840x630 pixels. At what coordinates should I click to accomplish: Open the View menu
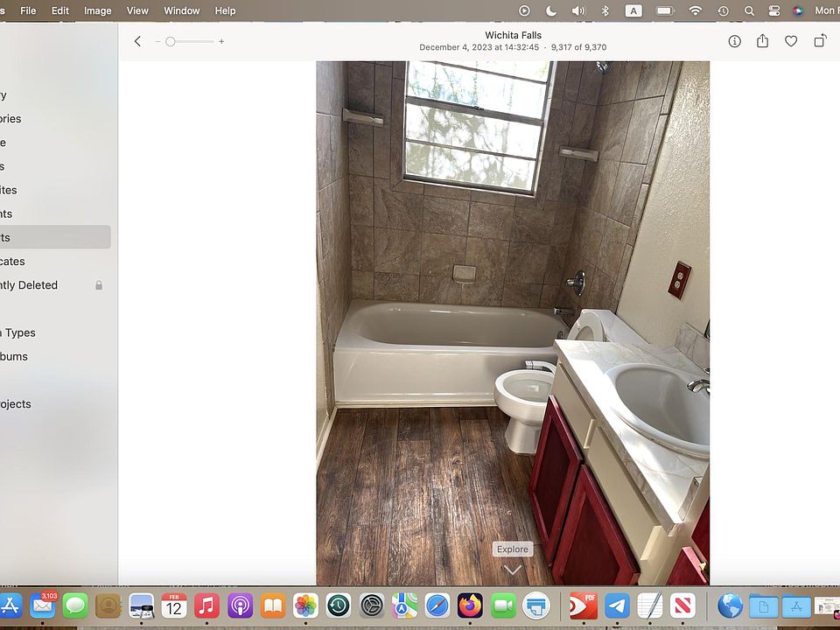137,10
